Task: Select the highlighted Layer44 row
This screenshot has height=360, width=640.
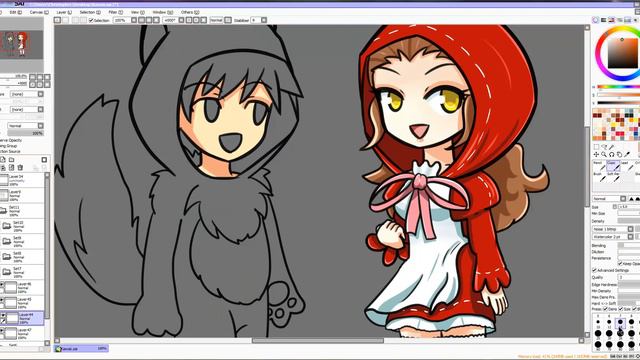Action: [22, 318]
